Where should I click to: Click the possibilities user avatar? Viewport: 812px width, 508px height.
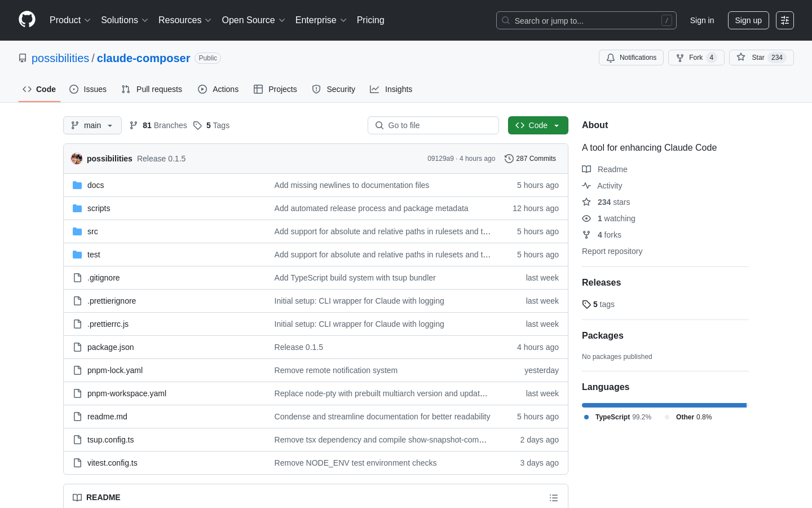click(77, 159)
